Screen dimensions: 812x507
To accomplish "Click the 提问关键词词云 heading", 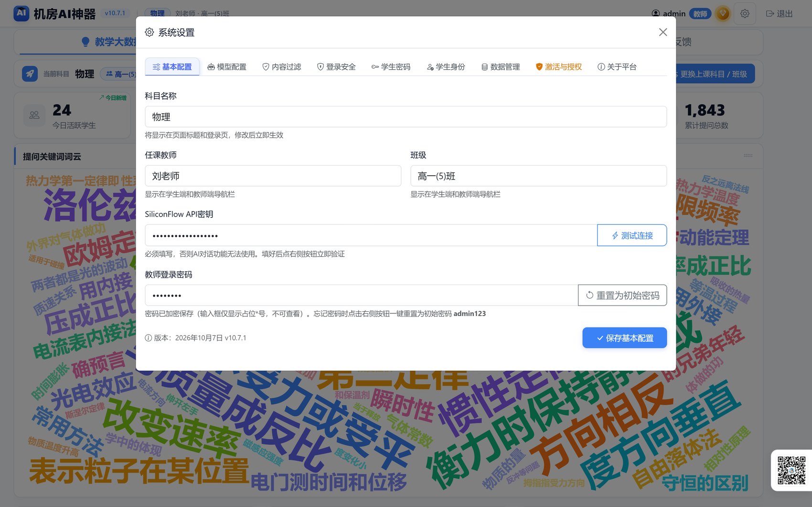I will point(52,157).
